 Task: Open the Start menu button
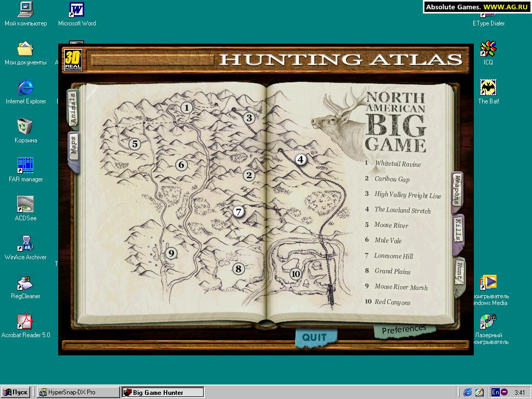tap(16, 392)
